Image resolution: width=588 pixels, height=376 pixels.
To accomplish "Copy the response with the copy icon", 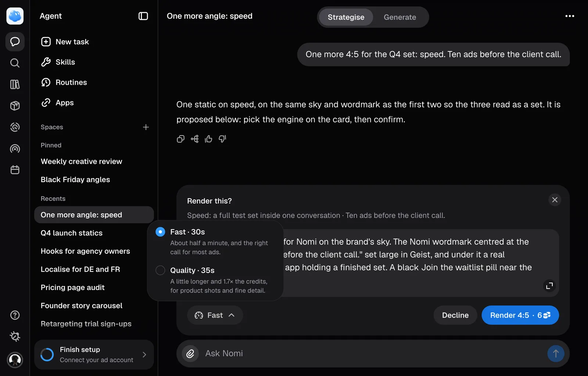I will pos(180,139).
